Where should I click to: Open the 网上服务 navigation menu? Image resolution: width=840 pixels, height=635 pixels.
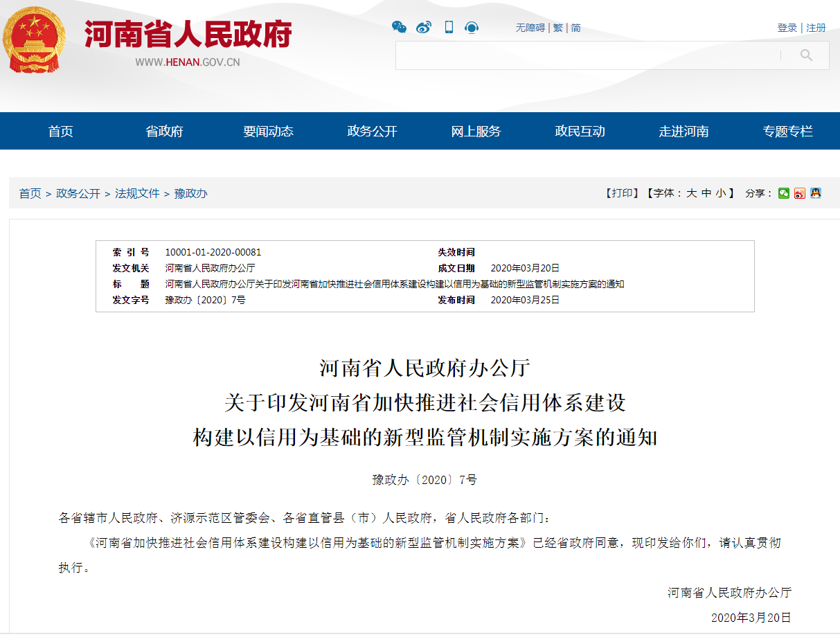[476, 131]
